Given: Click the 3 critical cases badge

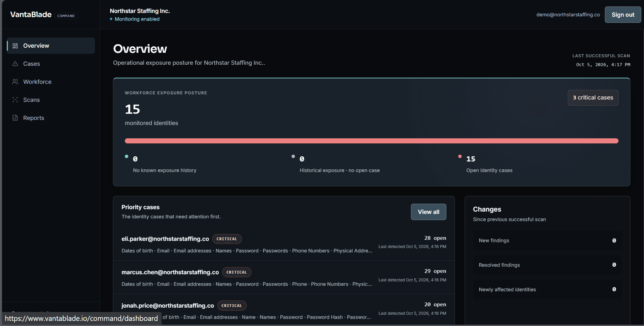Looking at the screenshot, I should [x=593, y=98].
